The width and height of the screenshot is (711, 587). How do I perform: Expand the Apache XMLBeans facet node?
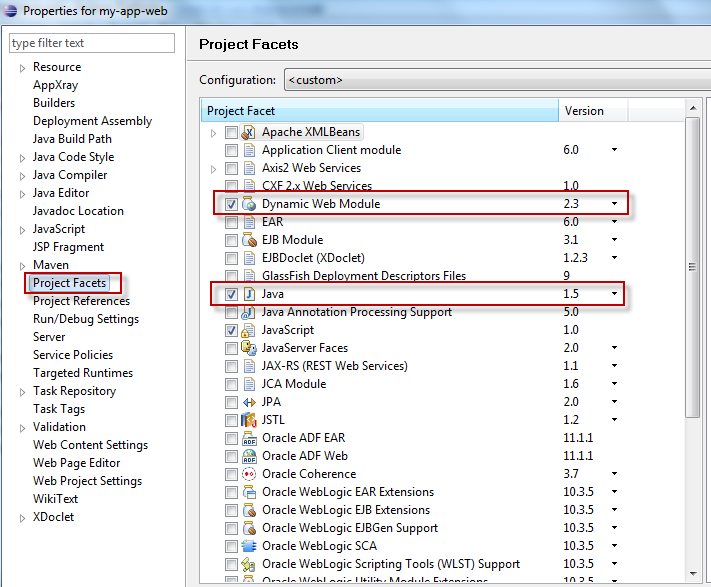(213, 133)
